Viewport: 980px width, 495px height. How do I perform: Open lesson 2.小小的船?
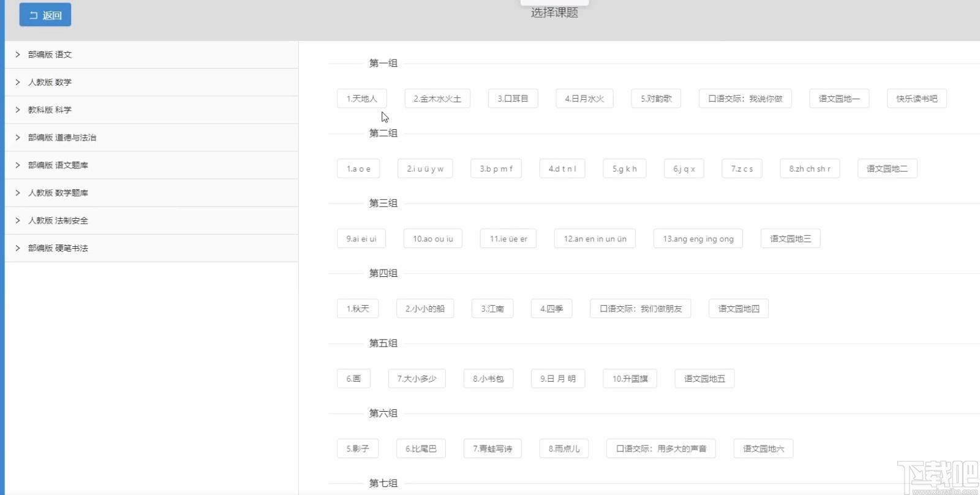425,309
